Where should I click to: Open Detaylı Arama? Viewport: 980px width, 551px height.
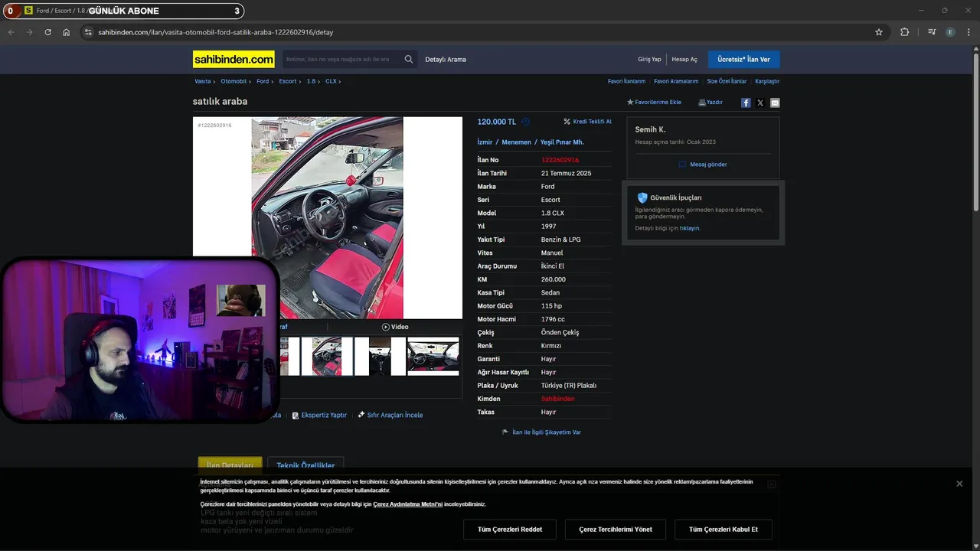(446, 59)
